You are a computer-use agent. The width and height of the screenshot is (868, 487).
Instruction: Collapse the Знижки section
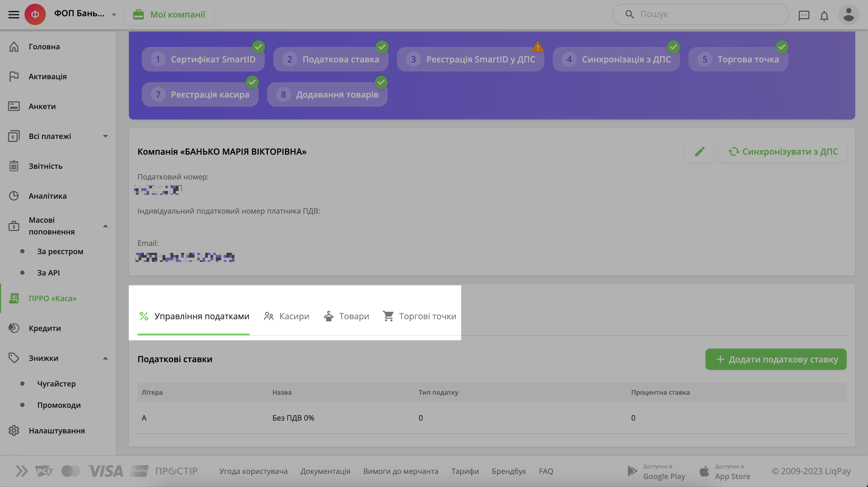coord(106,358)
